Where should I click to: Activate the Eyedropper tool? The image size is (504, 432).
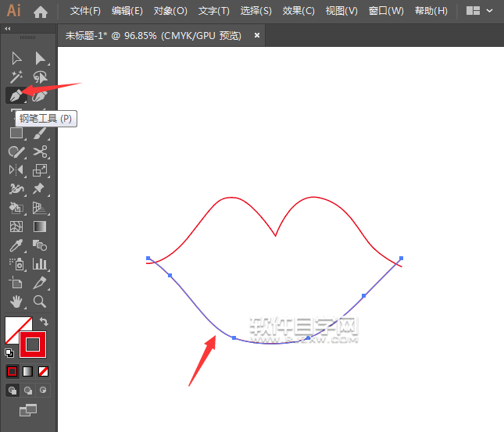pyautogui.click(x=15, y=245)
